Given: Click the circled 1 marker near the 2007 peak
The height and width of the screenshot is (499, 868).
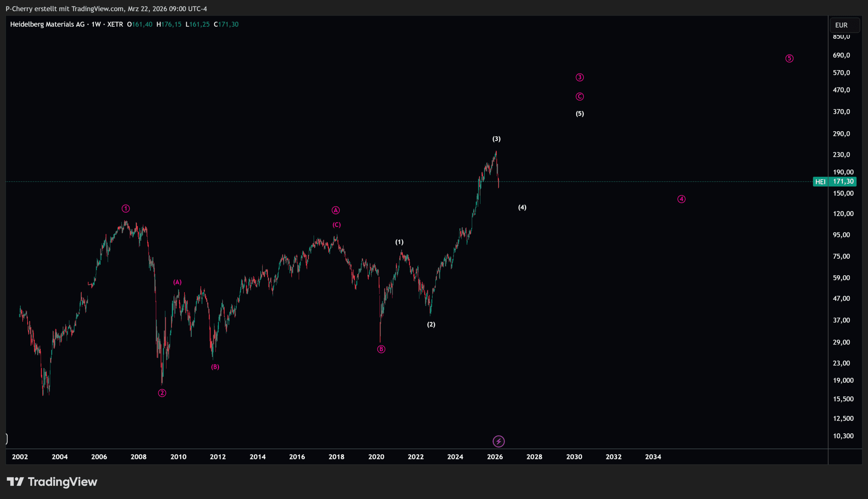Looking at the screenshot, I should click(126, 208).
